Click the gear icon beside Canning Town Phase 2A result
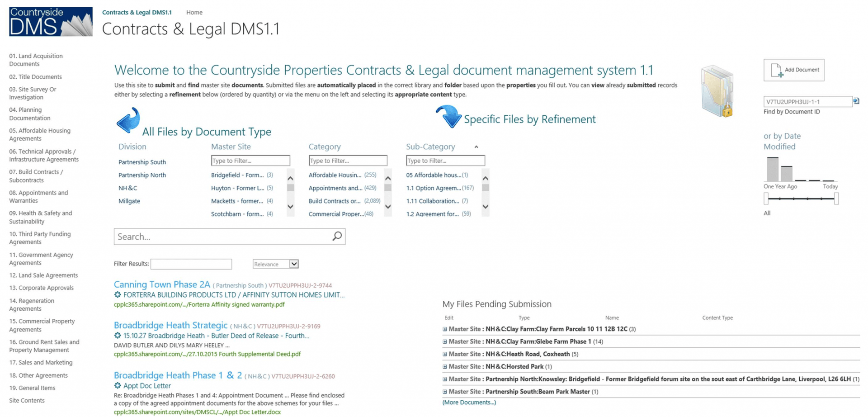This screenshot has height=417, width=868. pyautogui.click(x=117, y=294)
